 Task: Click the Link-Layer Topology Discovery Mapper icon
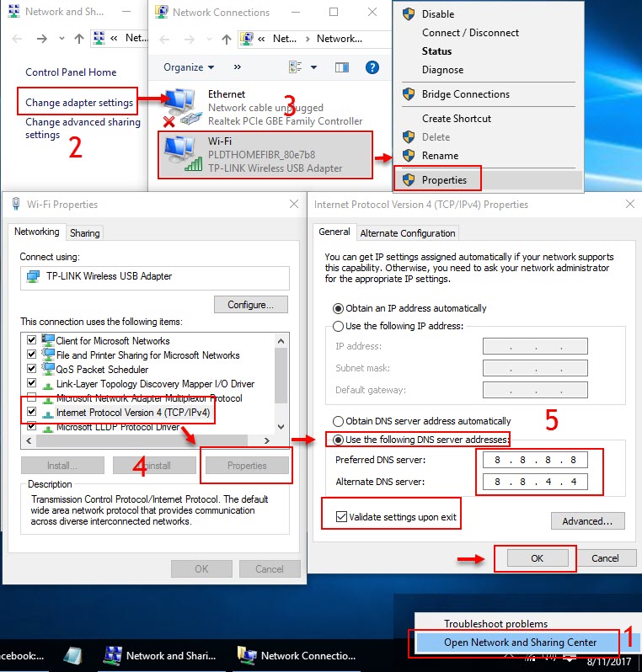48,385
